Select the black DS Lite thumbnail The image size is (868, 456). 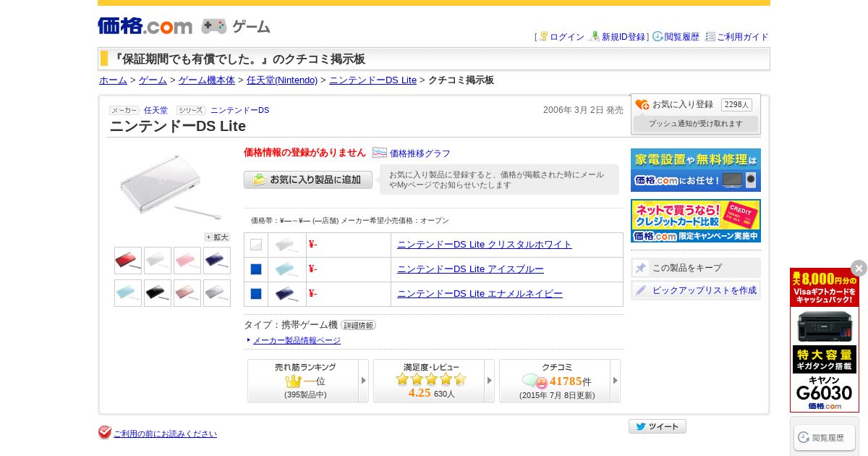(158, 293)
